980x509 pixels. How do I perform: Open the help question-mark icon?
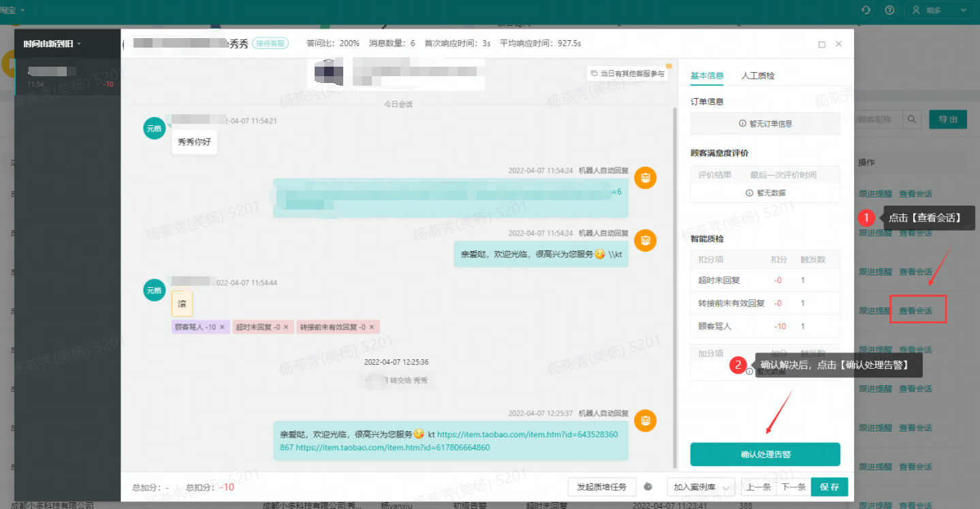(889, 10)
